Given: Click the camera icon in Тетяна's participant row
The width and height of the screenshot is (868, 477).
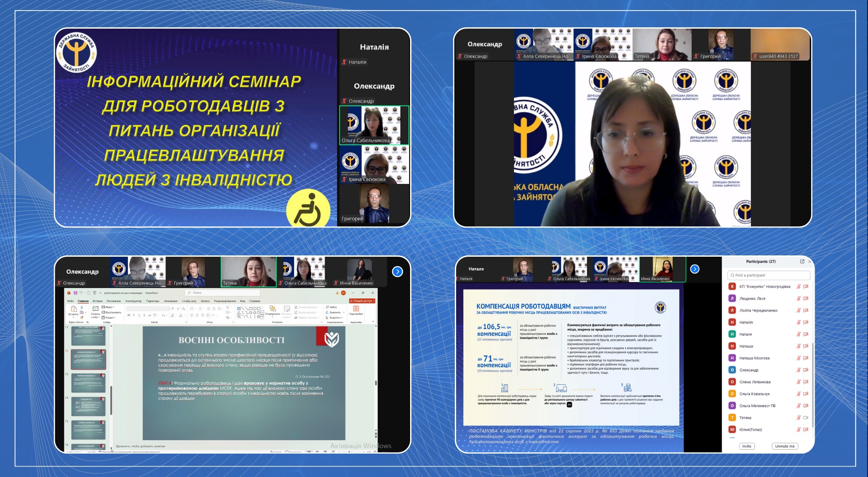Looking at the screenshot, I should (x=806, y=418).
